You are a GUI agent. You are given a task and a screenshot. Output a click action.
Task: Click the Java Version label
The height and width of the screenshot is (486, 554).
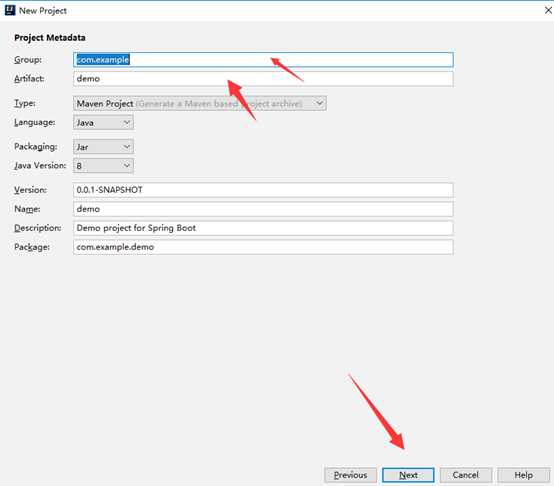point(40,165)
